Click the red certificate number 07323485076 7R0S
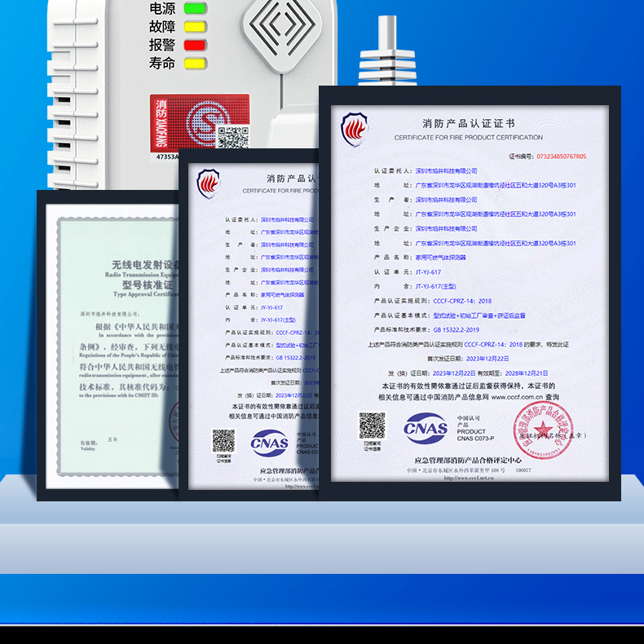Viewport: 644px width, 644px height. pos(562,157)
